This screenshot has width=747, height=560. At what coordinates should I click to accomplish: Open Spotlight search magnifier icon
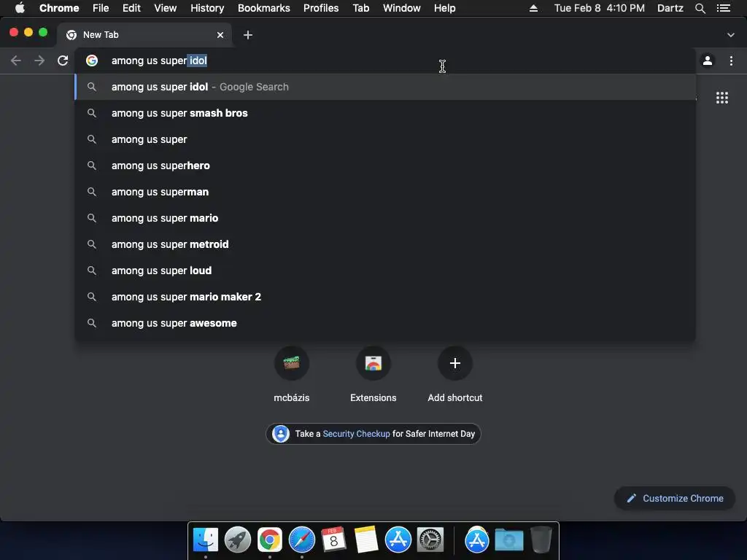[700, 8]
